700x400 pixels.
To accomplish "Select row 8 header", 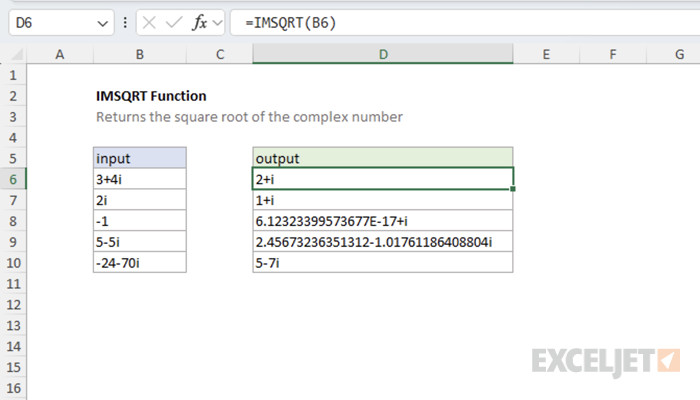I will point(13,221).
